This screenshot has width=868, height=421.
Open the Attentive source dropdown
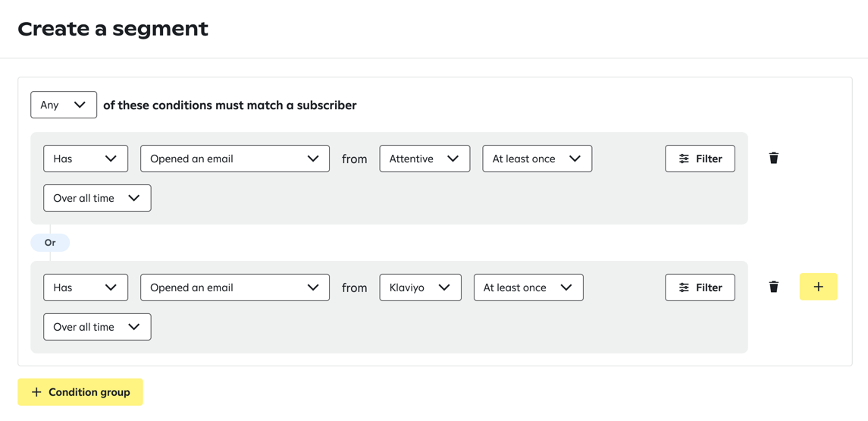click(x=425, y=159)
